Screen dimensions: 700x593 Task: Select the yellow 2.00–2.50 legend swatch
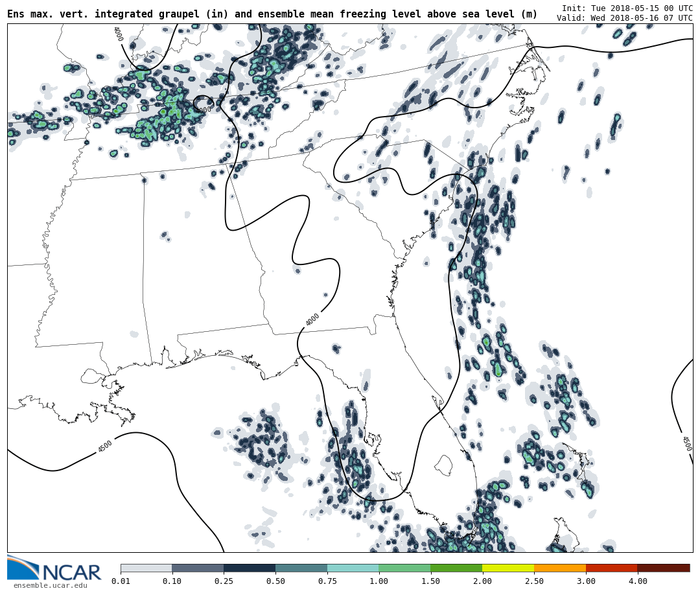click(508, 568)
